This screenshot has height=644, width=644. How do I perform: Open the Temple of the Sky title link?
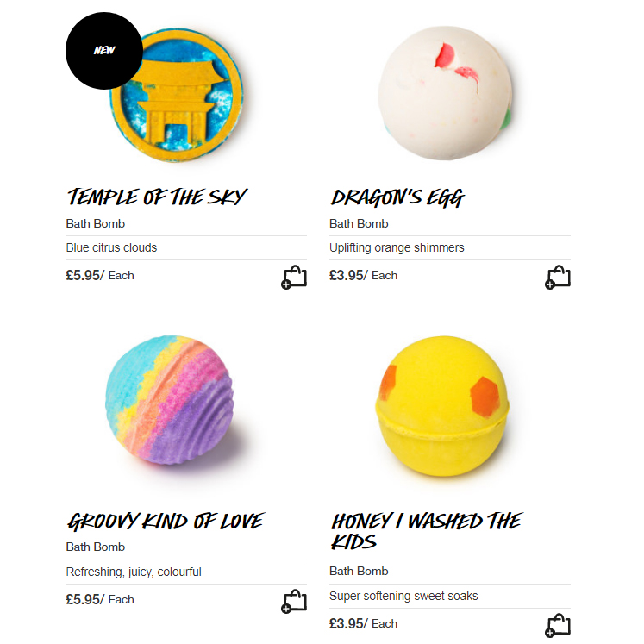(x=157, y=197)
